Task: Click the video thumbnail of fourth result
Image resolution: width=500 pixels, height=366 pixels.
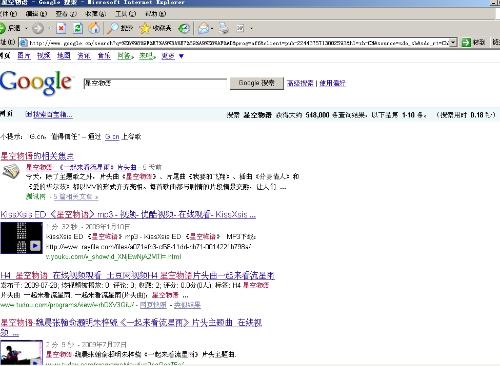Action: point(22,353)
